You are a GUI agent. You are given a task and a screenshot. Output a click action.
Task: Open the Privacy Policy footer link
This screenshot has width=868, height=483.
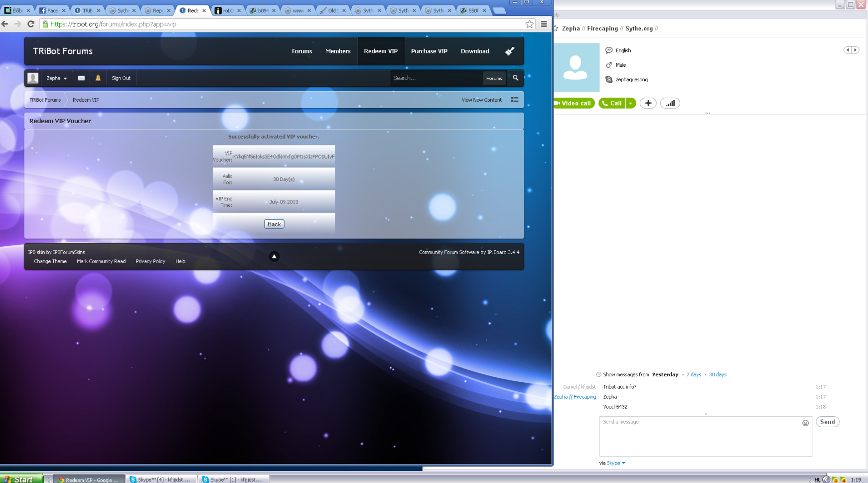(x=150, y=261)
